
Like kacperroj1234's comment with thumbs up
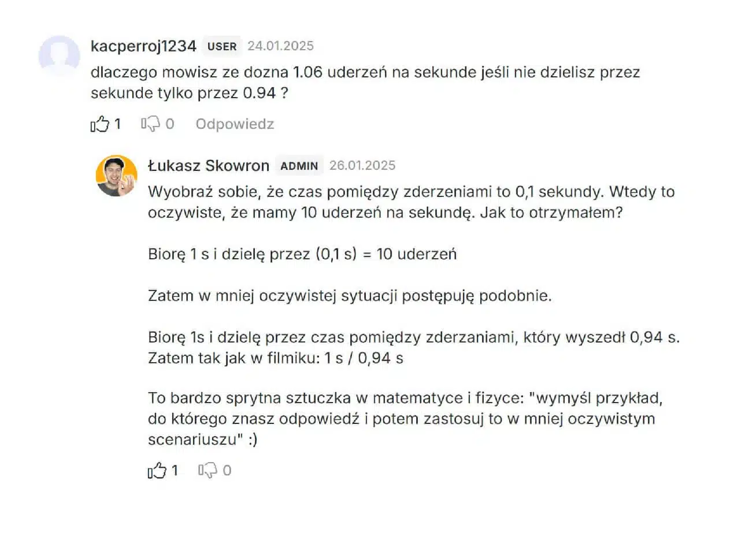(100, 124)
